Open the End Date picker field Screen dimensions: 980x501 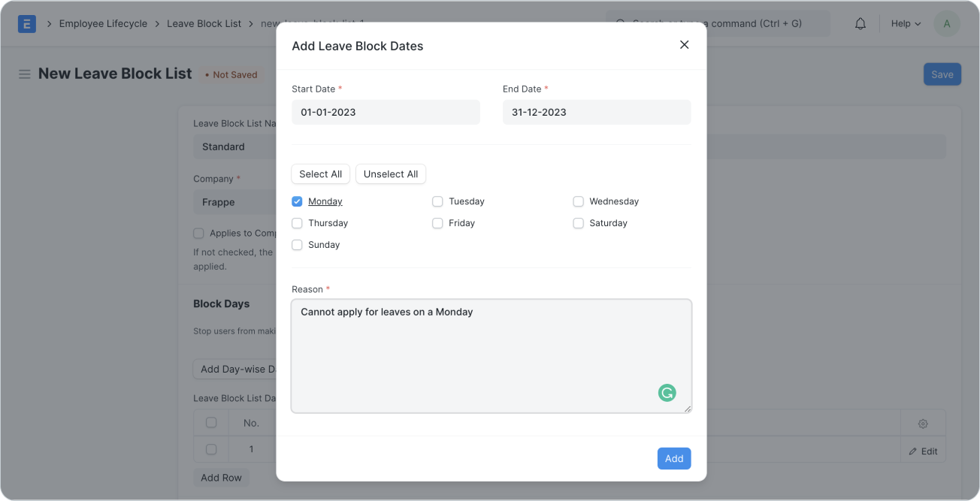597,112
